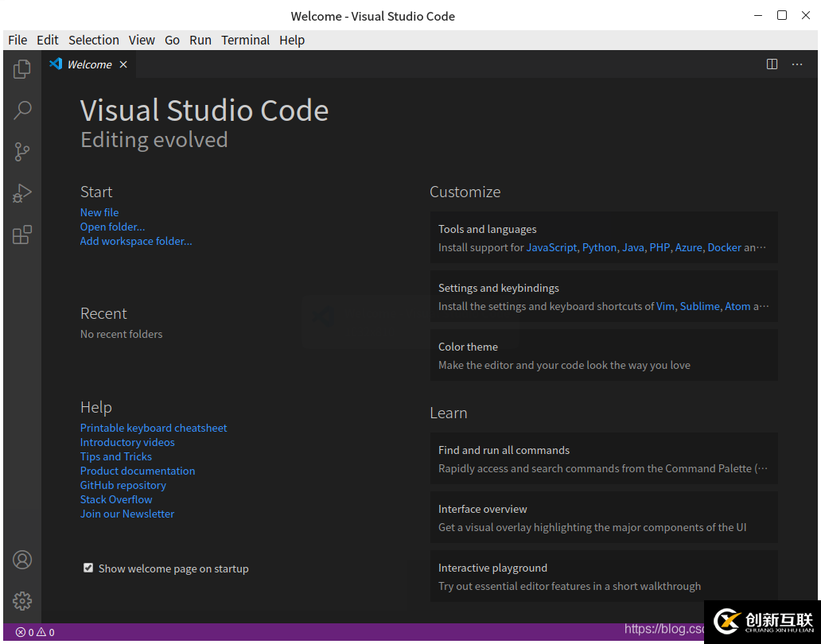Open the Color theme card
The image size is (821, 644).
point(604,355)
